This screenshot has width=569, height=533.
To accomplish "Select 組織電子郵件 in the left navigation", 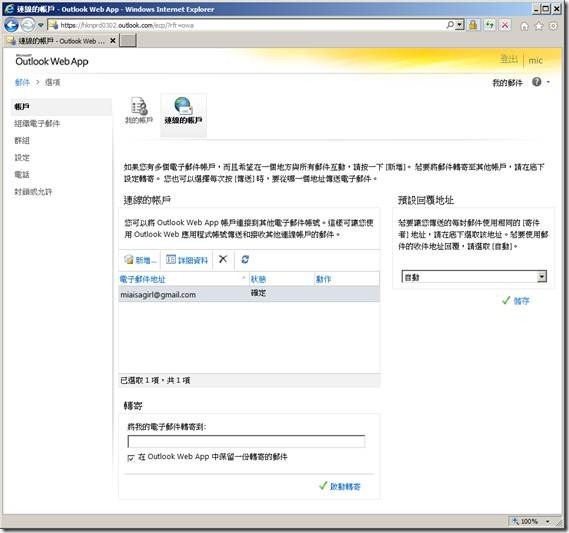I will 37,124.
